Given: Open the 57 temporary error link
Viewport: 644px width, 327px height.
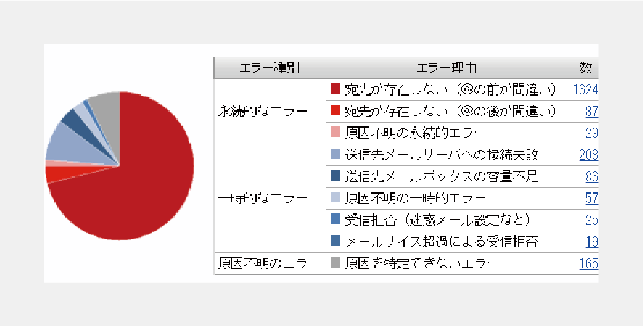Looking at the screenshot, I should click(x=592, y=199).
